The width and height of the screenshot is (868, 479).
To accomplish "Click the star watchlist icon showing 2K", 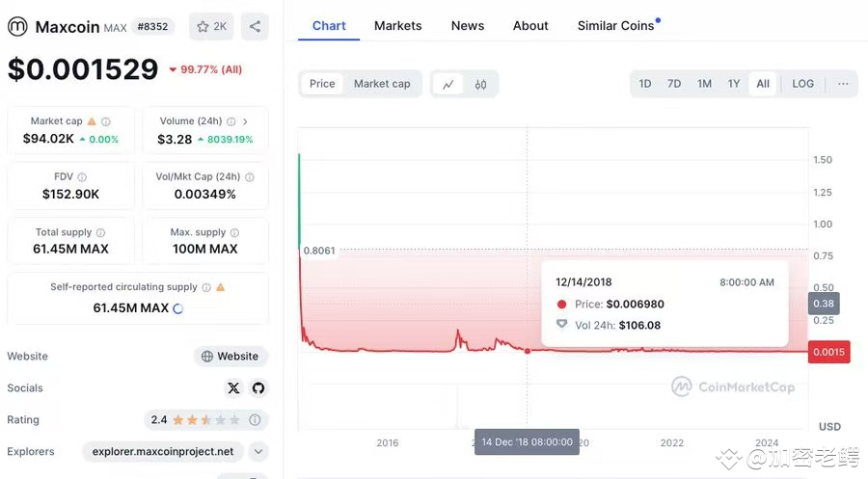I will 211,27.
